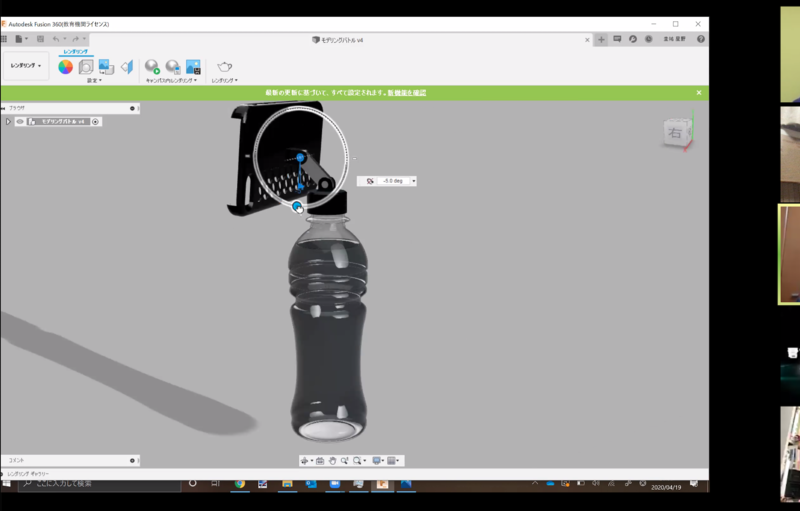Open the レンダリング workspace dropdown
Screen dimensions: 800x511
(26, 66)
